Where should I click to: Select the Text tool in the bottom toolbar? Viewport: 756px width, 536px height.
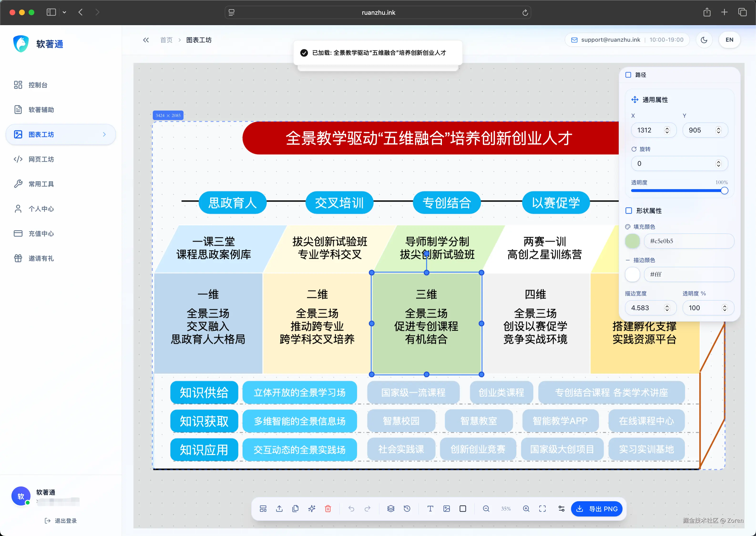[430, 509]
